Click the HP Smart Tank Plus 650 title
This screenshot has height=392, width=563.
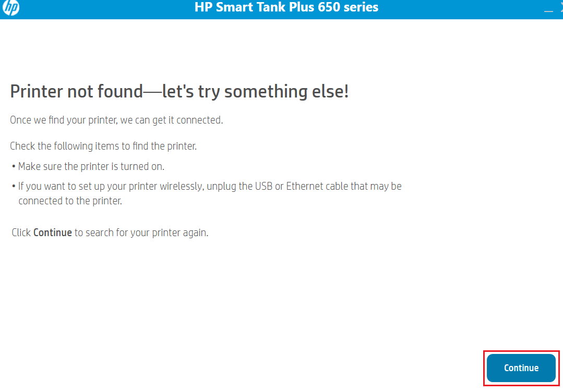point(286,7)
